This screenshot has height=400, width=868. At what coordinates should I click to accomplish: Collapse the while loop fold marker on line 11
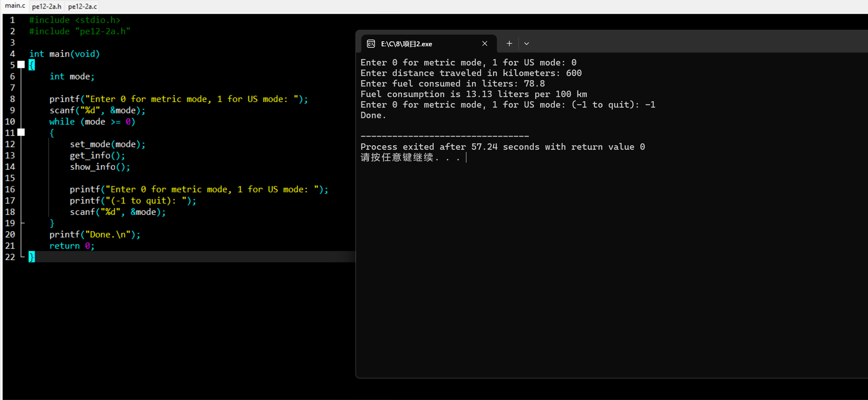point(21,132)
